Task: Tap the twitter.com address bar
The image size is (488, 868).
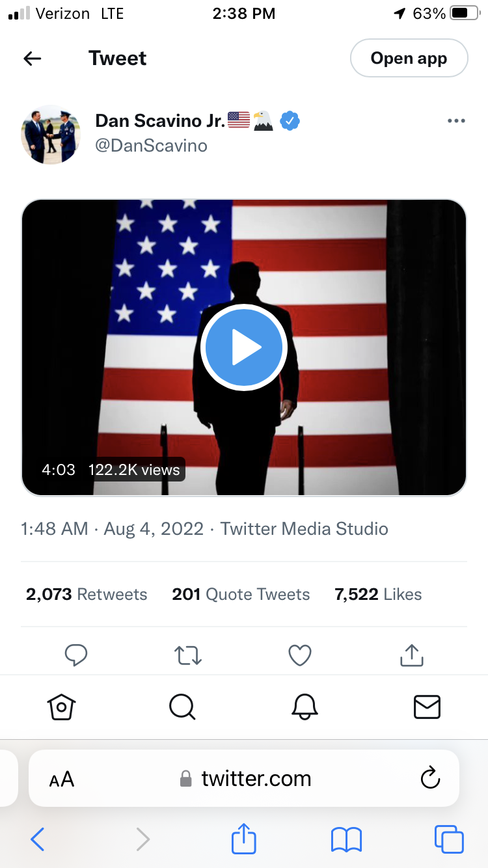Action: click(246, 779)
